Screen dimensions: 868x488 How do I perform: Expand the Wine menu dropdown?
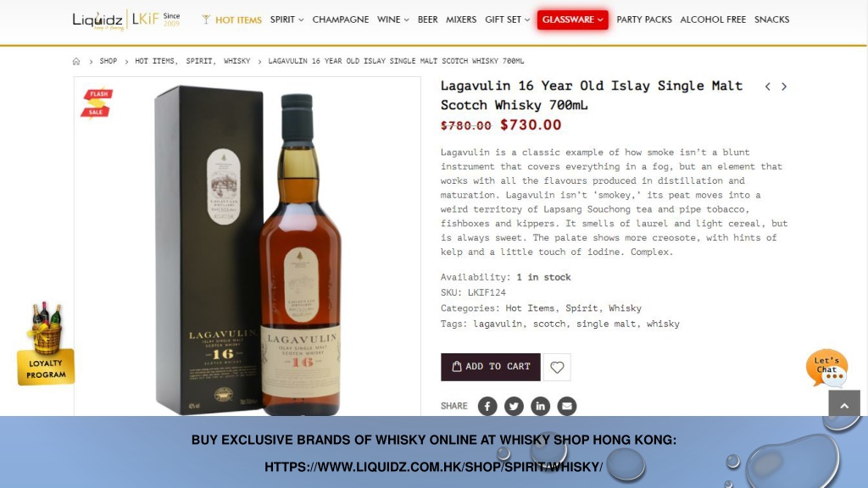[x=393, y=19]
